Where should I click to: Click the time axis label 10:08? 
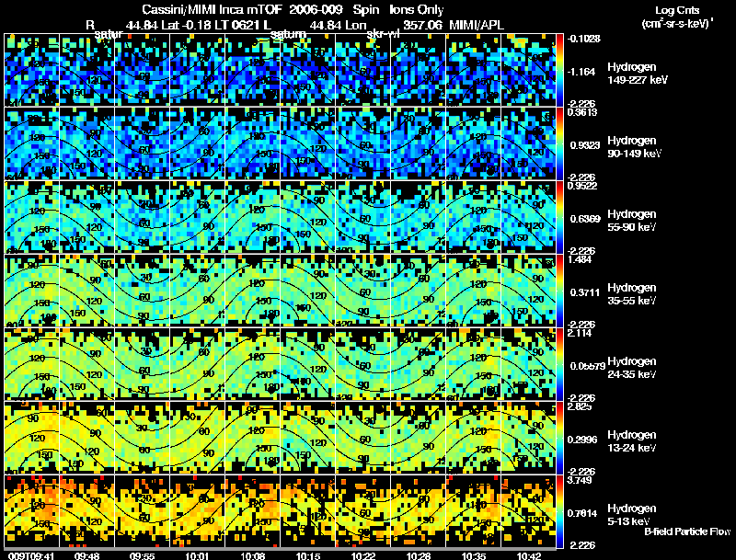click(252, 555)
